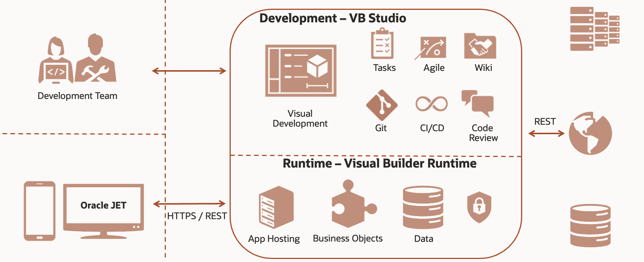Screen dimensions: 644x262
Task: Select the globe icon next to REST
Action: click(590, 133)
